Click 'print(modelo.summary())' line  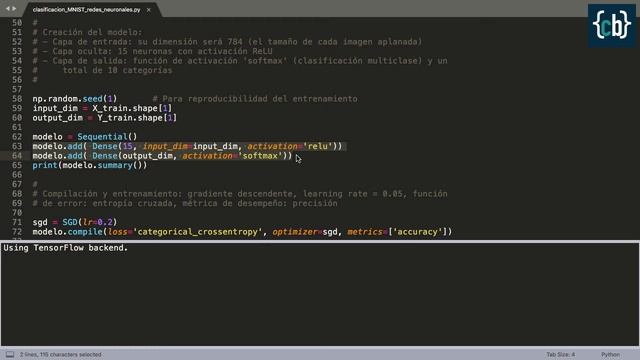pos(89,165)
